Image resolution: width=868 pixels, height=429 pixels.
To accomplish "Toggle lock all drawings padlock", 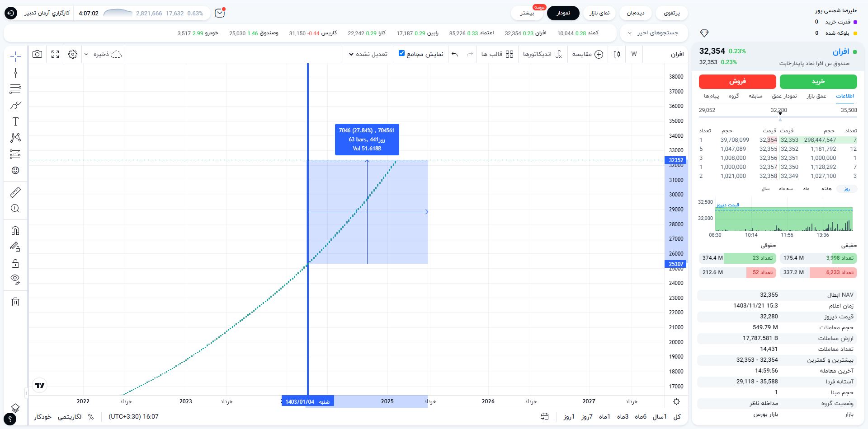I will pyautogui.click(x=15, y=263).
